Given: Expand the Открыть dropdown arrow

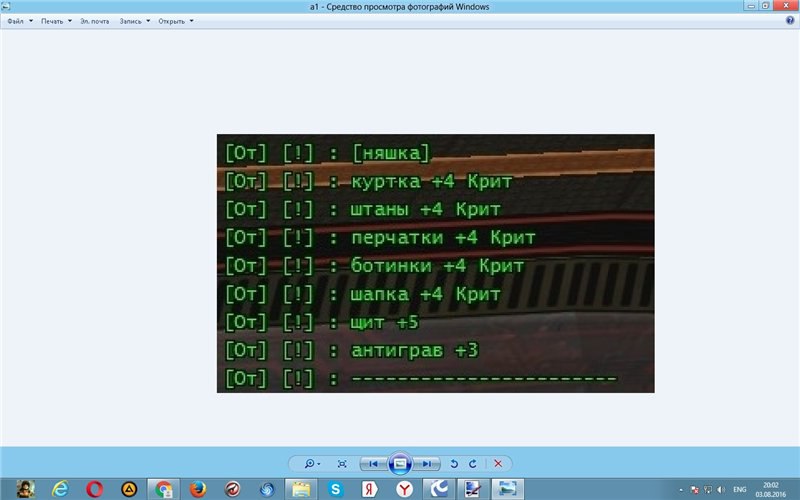Looking at the screenshot, I should [191, 21].
